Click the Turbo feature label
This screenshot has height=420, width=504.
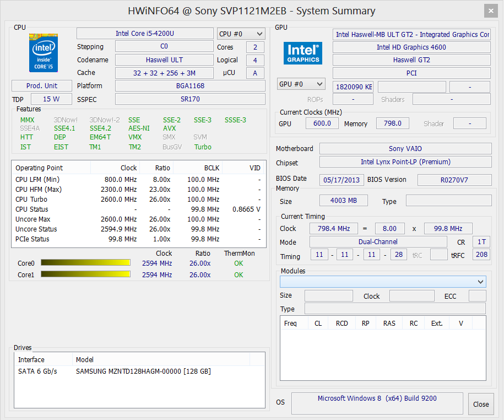point(203,147)
